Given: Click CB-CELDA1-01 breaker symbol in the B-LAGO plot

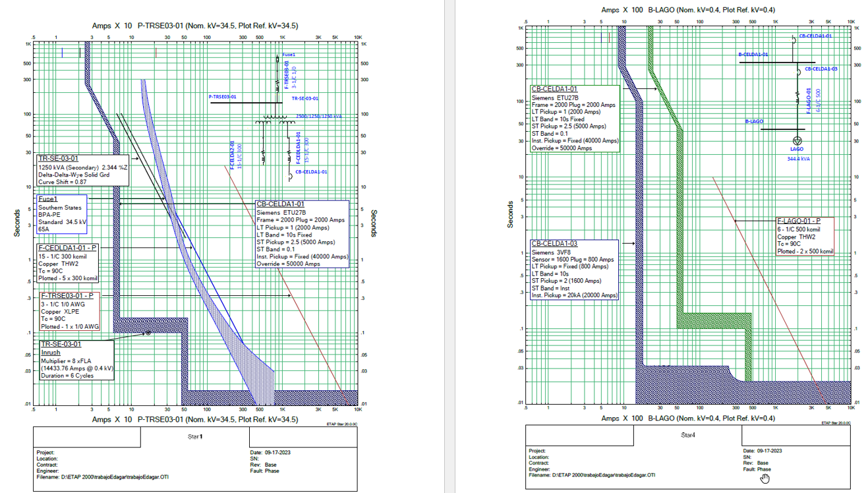Looking at the screenshot, I should [793, 40].
